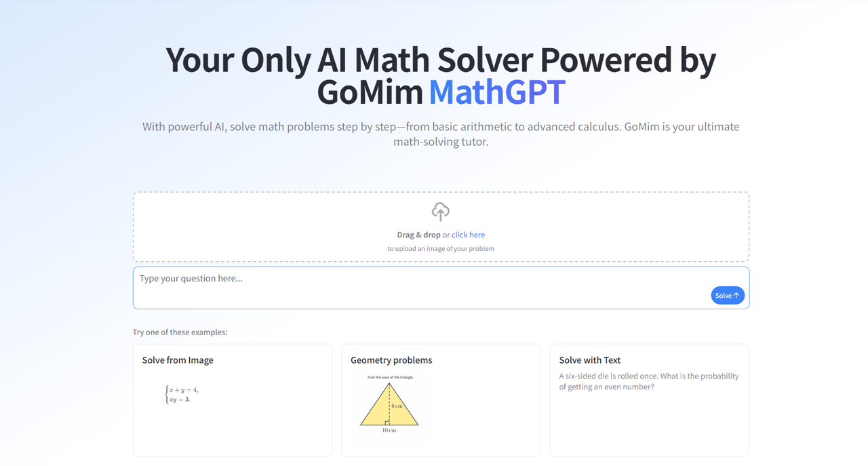Click the GoMim tutor description paragraph
Viewport: 868px width, 466px height.
point(441,134)
